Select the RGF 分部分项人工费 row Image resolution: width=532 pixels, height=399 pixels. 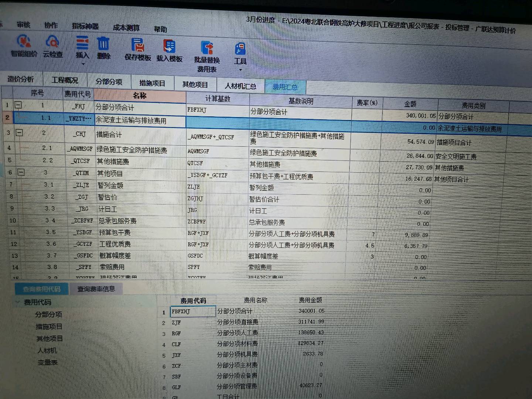coord(244,333)
